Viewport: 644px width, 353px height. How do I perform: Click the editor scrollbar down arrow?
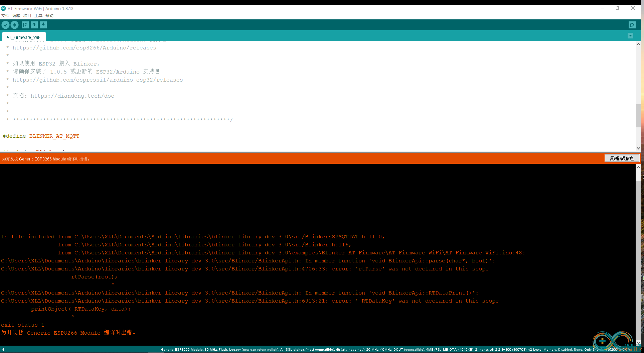click(638, 148)
